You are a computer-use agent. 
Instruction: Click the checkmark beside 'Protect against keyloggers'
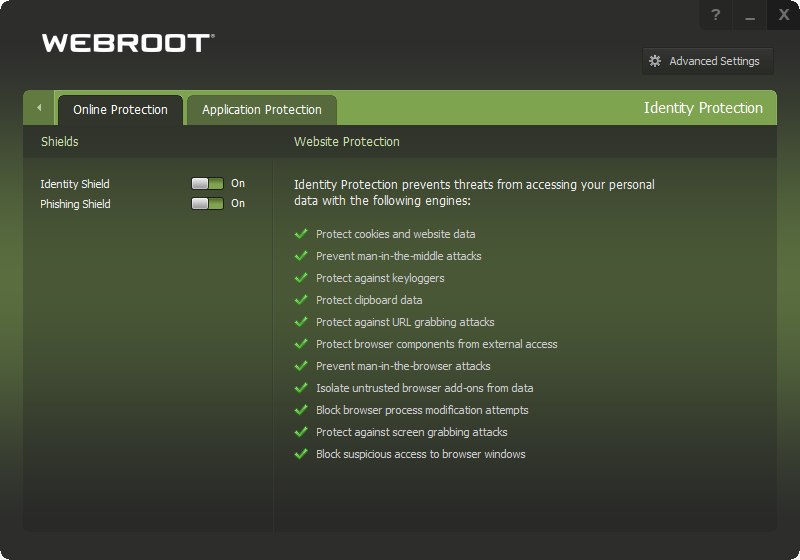pos(301,277)
